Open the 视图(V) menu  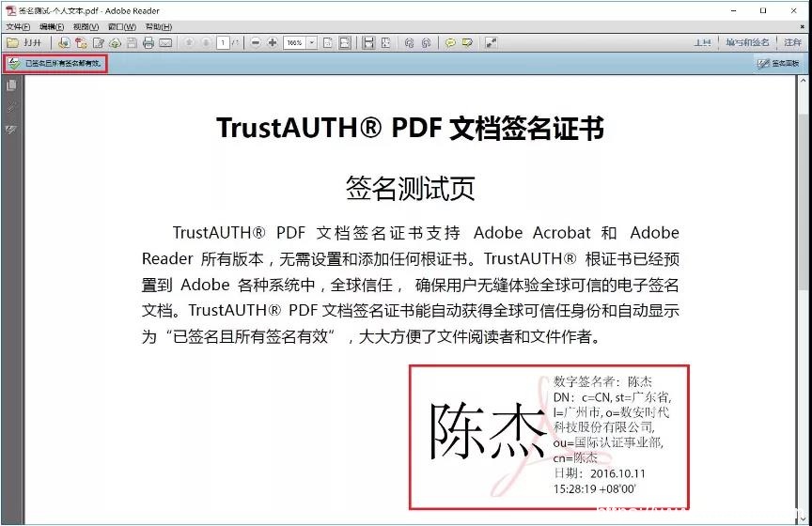[86, 27]
